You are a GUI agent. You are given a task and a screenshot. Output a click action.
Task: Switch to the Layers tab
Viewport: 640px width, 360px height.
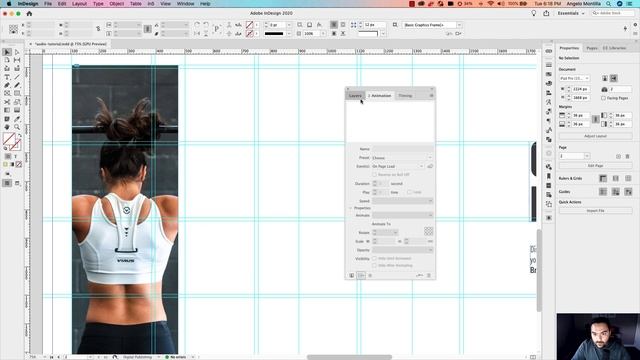coord(355,96)
